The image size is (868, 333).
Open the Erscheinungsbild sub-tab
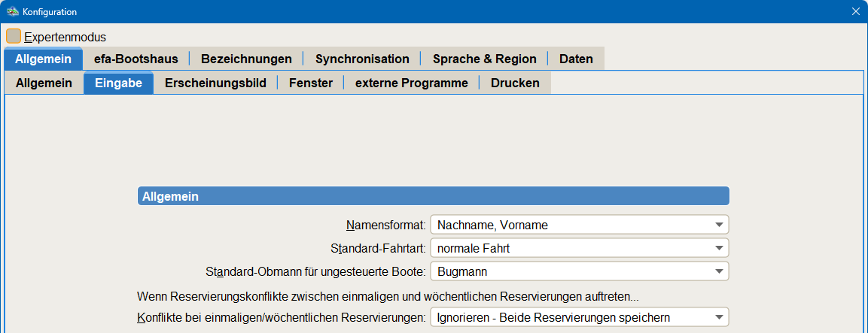215,83
